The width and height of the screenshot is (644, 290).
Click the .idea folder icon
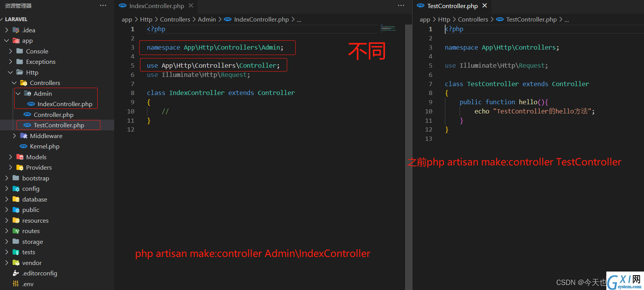coord(16,30)
